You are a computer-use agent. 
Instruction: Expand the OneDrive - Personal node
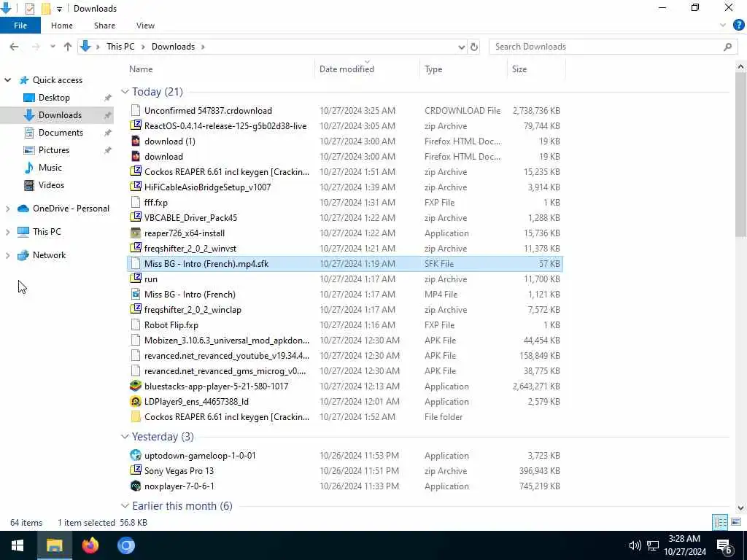(x=7, y=209)
